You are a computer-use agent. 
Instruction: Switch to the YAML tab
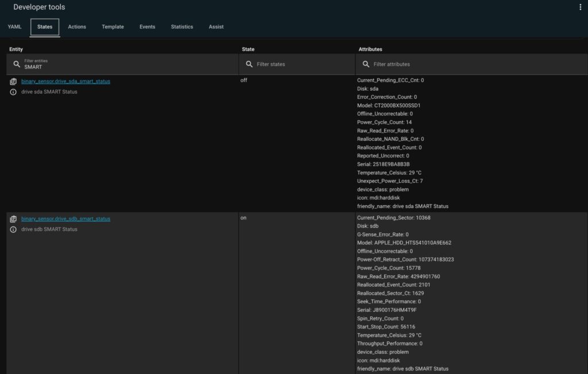14,27
